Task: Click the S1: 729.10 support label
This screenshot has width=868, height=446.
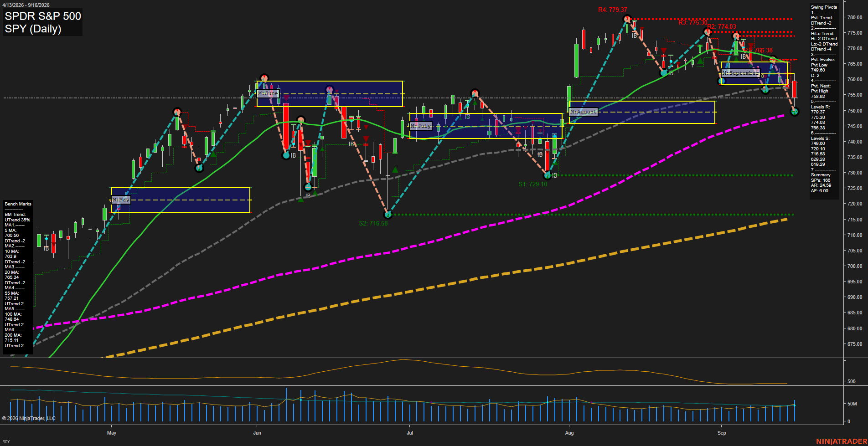Action: 532,184
